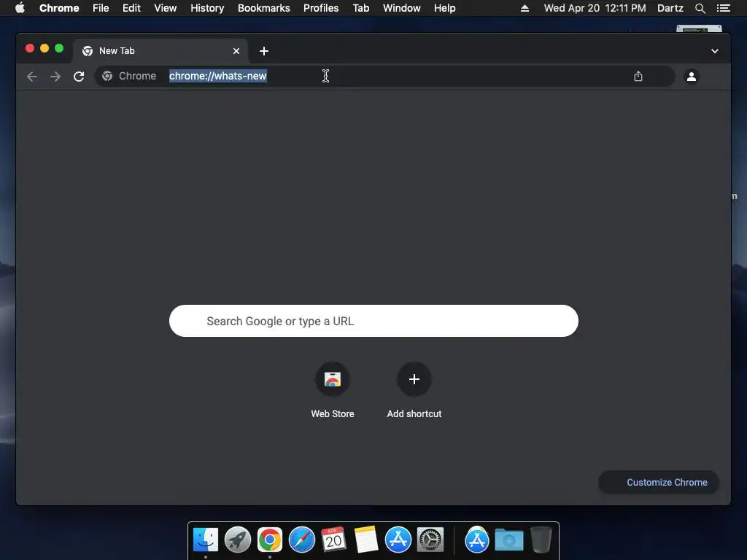
Task: Select the New Tab tab
Action: 160,51
